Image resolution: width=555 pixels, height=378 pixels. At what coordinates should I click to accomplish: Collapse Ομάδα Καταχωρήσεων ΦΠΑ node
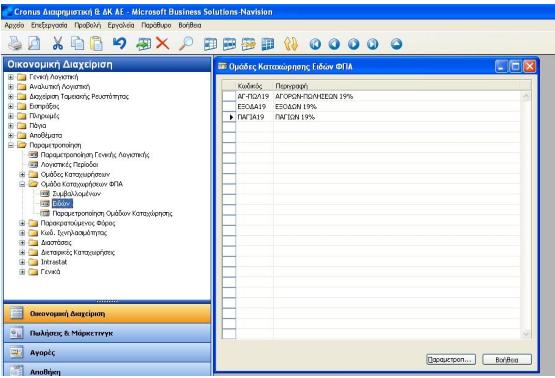point(22,184)
